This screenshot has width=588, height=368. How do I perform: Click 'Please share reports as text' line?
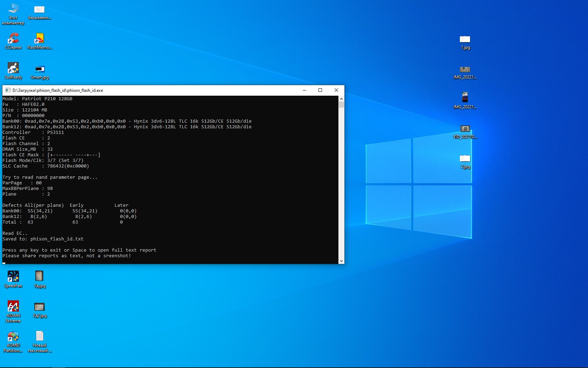pos(67,256)
